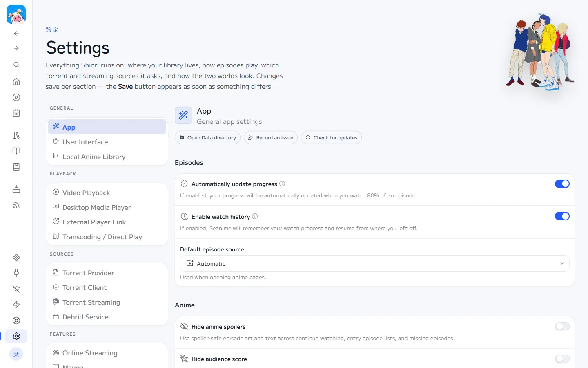Screen dimensions: 588x368
Task: Click the lifebuoy help icon
Action: tap(16, 321)
